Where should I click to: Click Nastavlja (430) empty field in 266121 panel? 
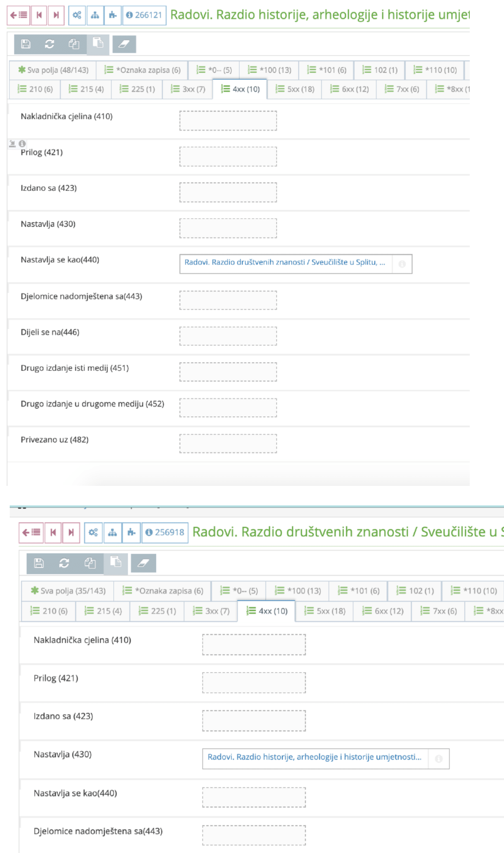[228, 228]
